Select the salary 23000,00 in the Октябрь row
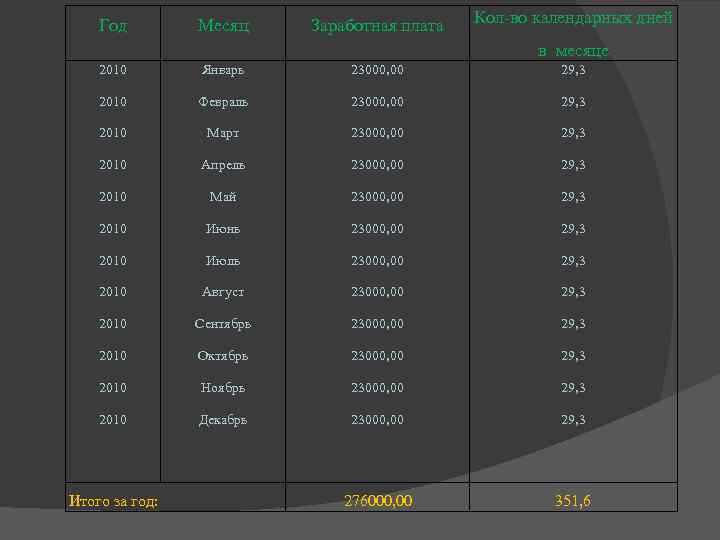Viewport: 720px width, 540px height. coord(377,355)
